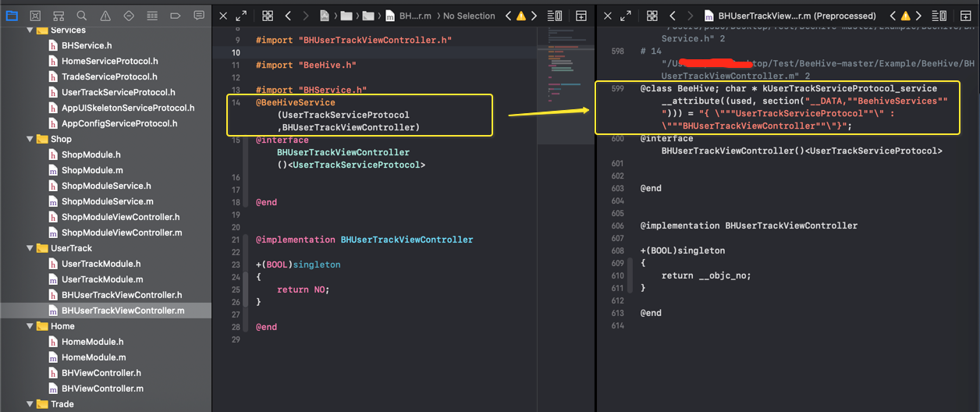Go forward in left editor history

point(305,16)
